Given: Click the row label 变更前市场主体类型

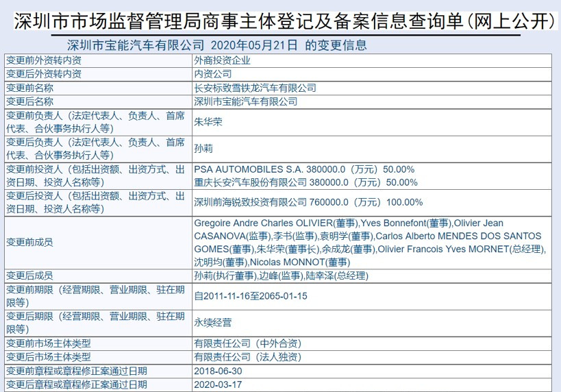Looking at the screenshot, I should point(49,343).
